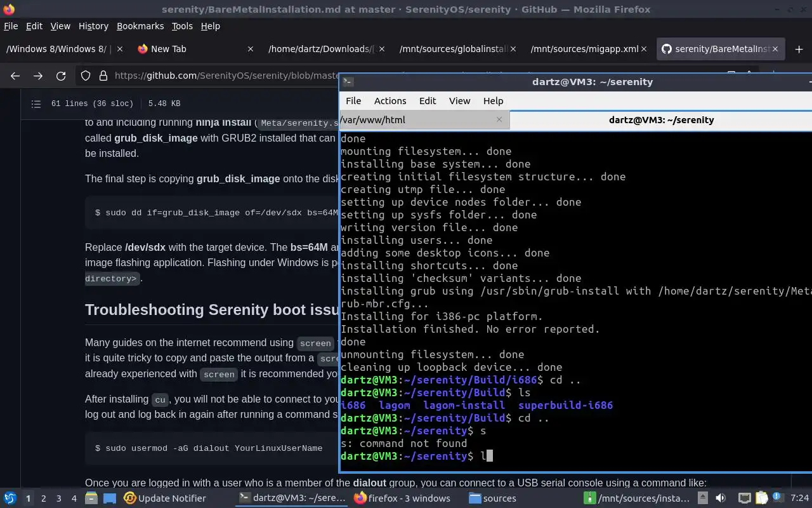The image size is (812, 508).
Task: Select the dartz@VM3: ~/serenity terminal tab
Action: [661, 119]
